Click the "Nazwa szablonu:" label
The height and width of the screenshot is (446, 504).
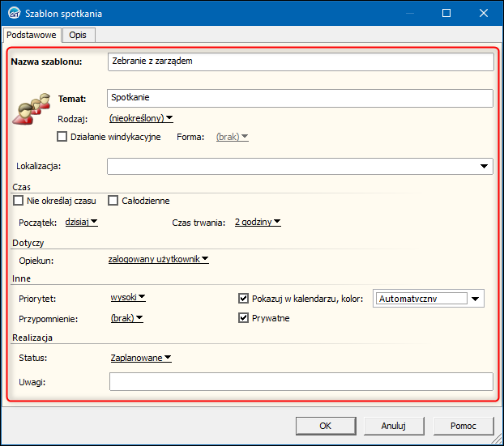pos(47,62)
